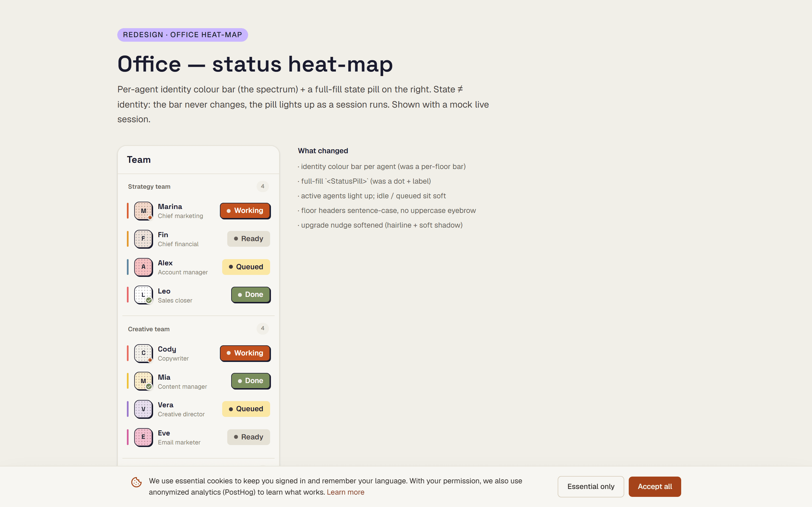Click Eve's pink avatar icon
The image size is (812, 507).
pyautogui.click(x=143, y=437)
